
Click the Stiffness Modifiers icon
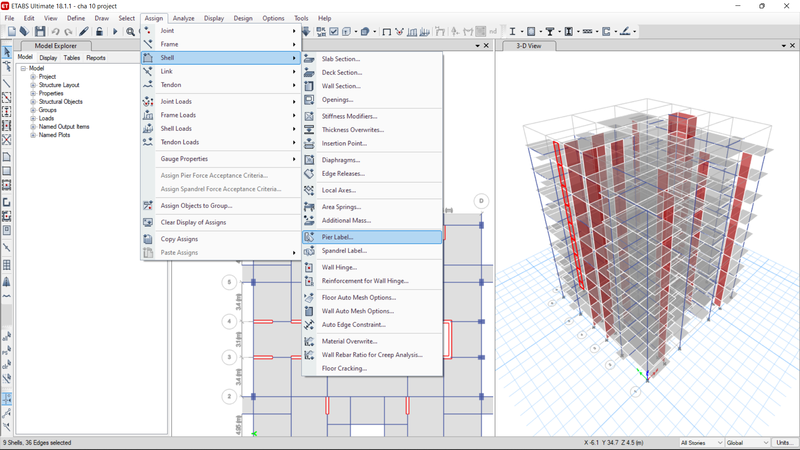[x=309, y=116]
